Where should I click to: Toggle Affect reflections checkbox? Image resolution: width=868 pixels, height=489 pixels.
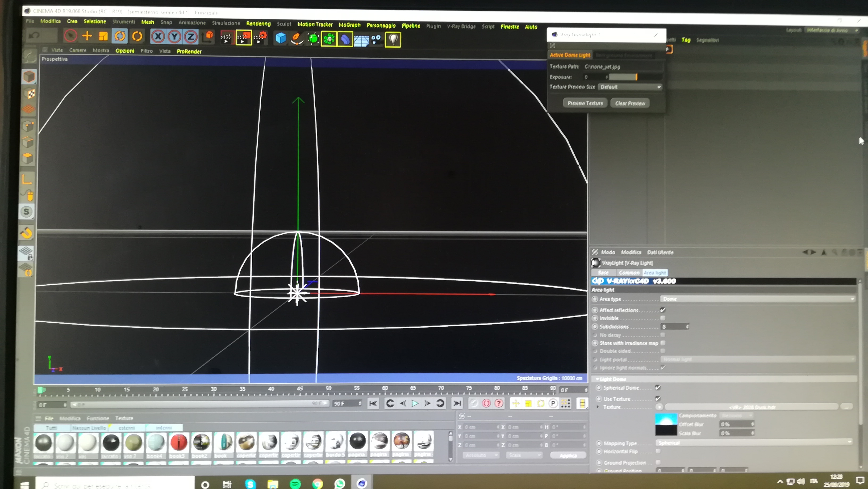click(x=662, y=310)
